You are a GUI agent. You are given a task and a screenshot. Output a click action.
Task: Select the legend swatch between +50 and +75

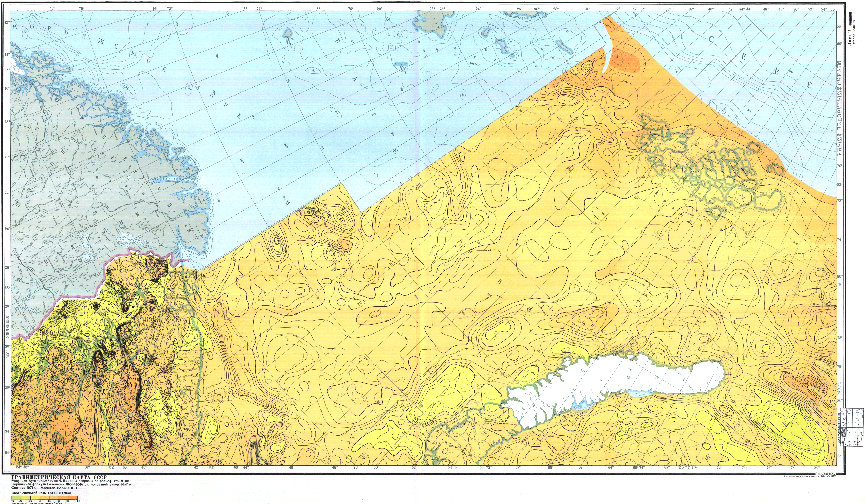(x=63, y=498)
